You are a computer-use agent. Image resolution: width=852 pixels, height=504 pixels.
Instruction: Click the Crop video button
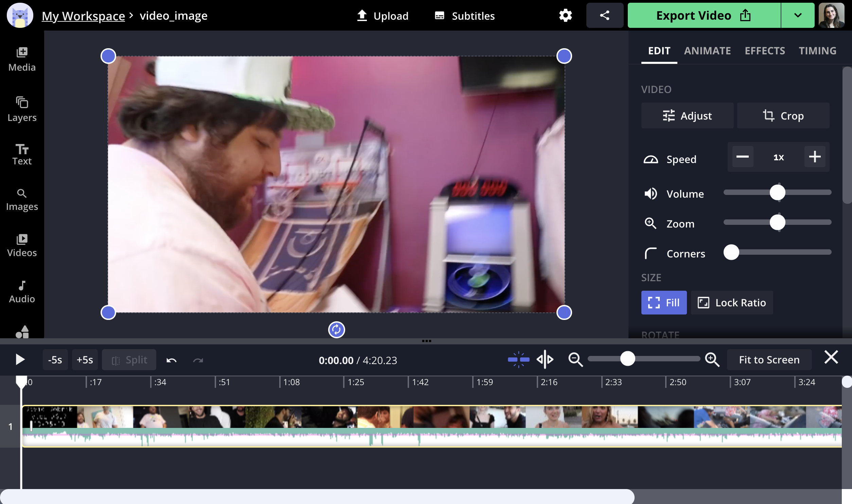[783, 116]
